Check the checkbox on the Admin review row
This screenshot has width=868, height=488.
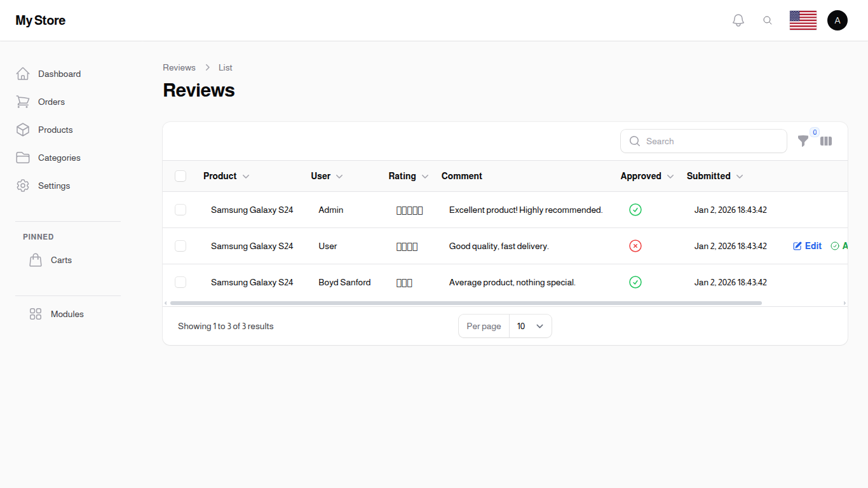[180, 210]
